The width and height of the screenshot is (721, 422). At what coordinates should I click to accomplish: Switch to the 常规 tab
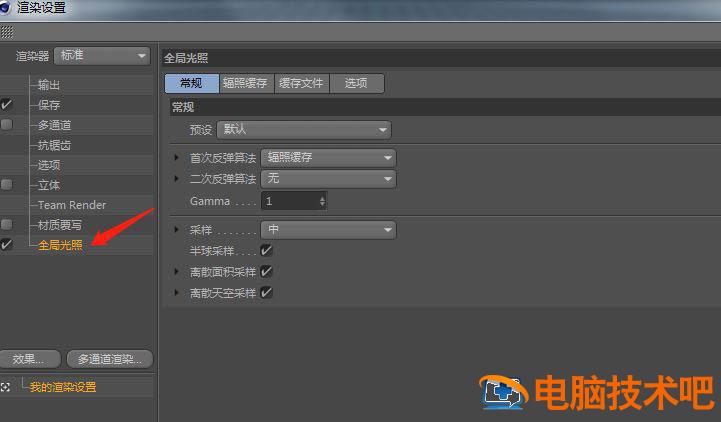[x=192, y=83]
